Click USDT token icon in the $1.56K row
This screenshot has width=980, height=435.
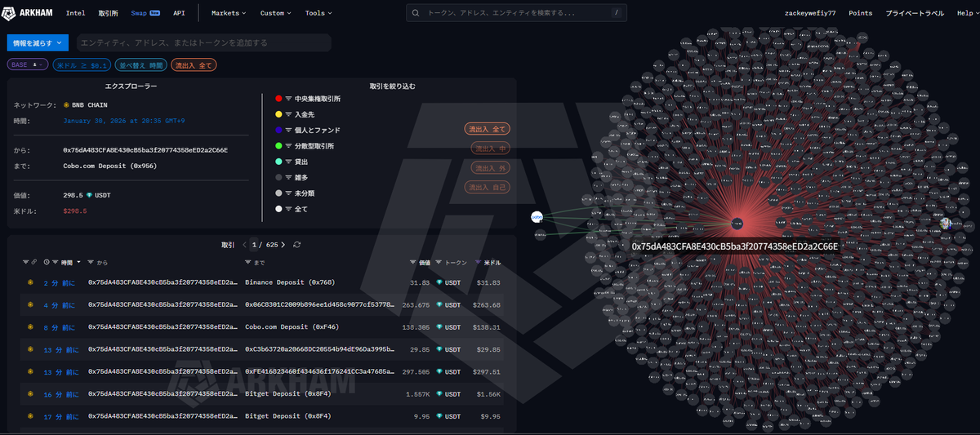coord(439,393)
